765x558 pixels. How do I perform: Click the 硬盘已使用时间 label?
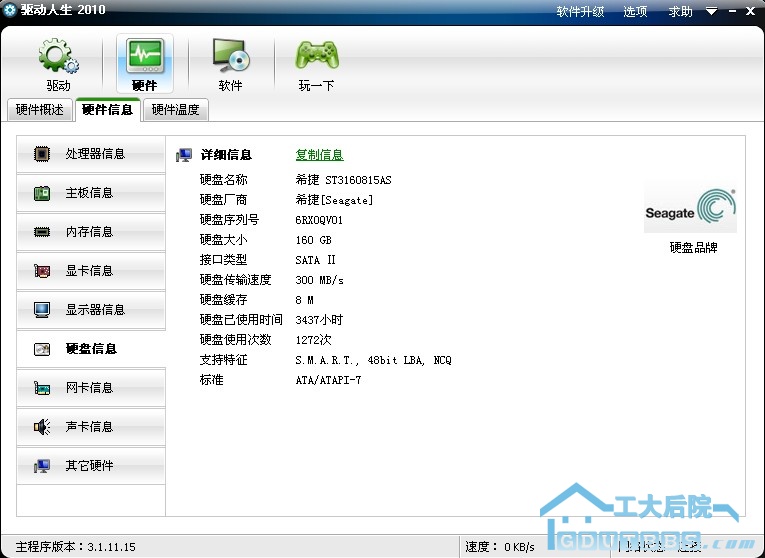click(x=241, y=320)
